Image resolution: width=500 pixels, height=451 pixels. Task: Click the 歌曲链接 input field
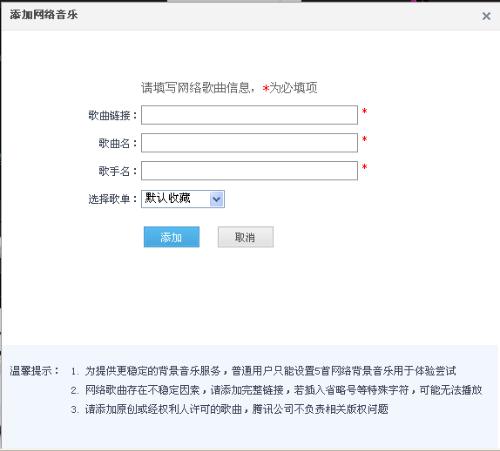(249, 115)
